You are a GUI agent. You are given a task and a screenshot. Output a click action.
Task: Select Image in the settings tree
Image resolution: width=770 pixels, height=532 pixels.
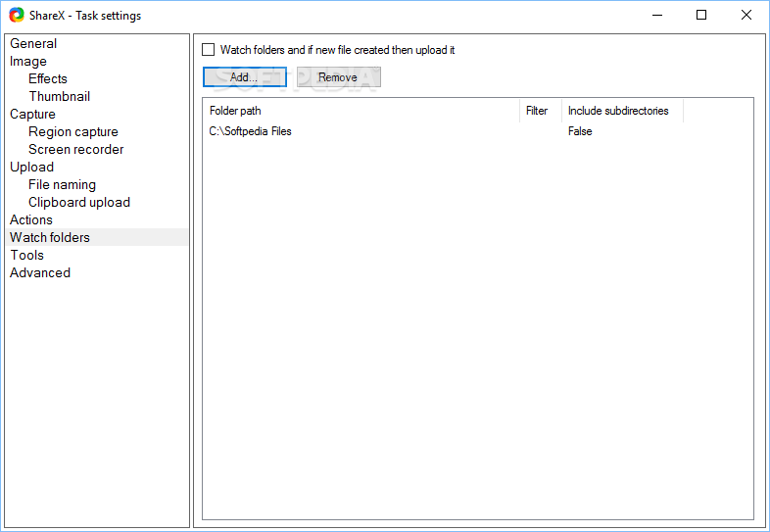coord(28,61)
